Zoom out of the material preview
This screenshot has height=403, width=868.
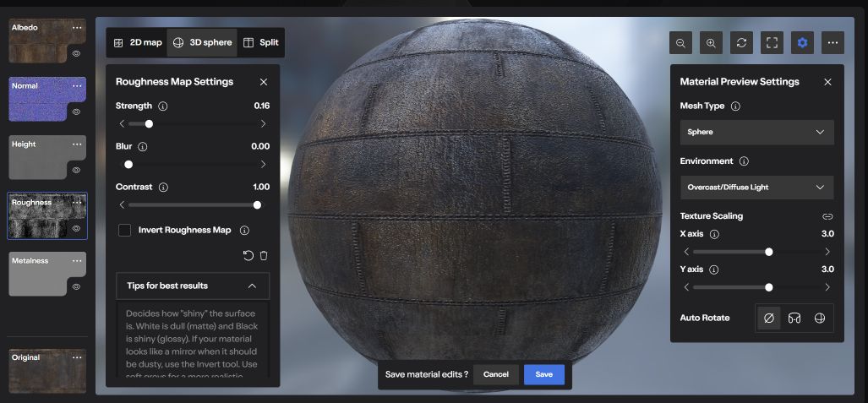point(680,42)
